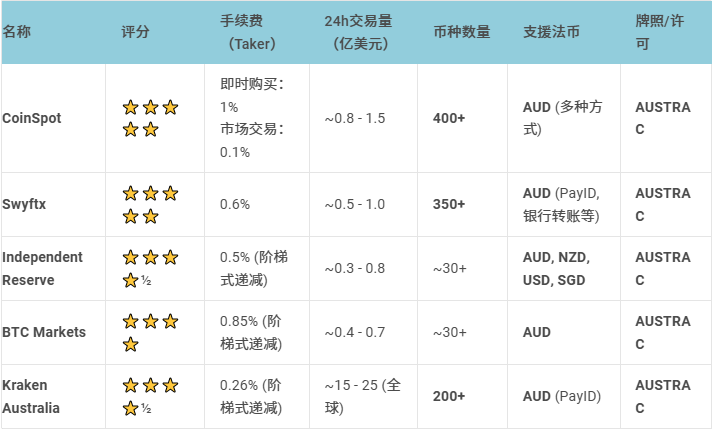This screenshot has height=431, width=714.
Task: Open the Swyftx exchange name
Action: (25, 204)
